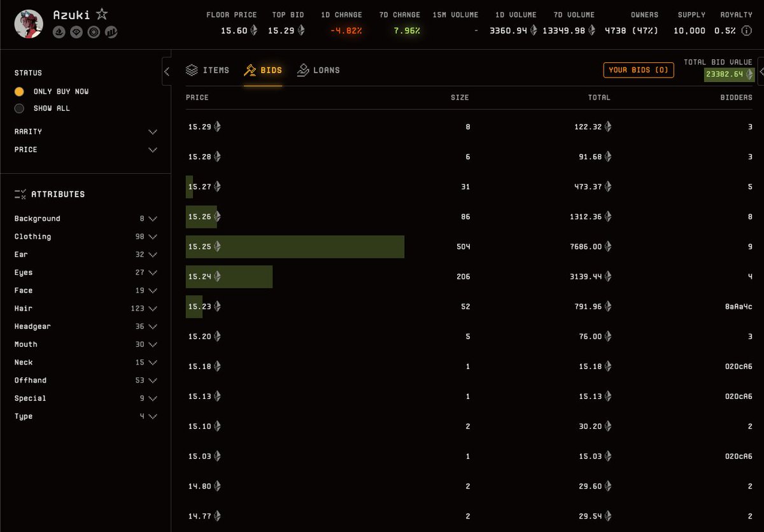
Task: Click the 15.25 bid depth bar
Action: (x=295, y=246)
